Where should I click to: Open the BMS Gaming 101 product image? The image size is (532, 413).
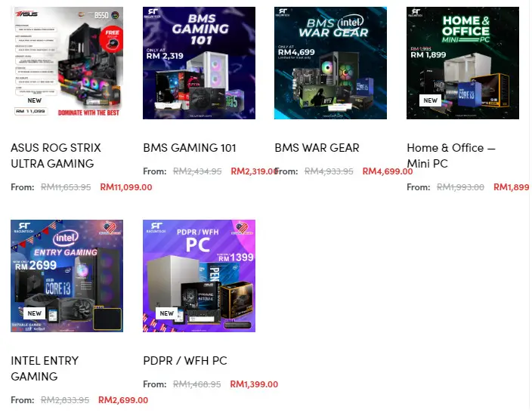tap(199, 63)
